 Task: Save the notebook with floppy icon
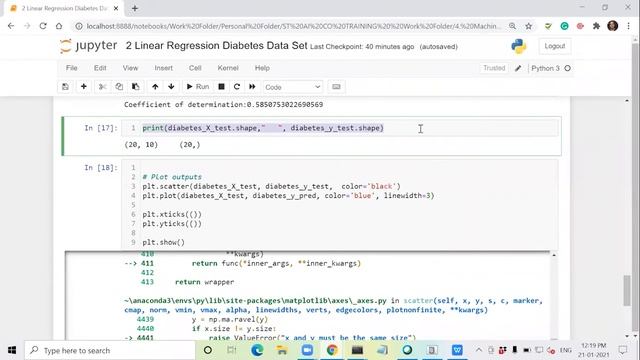tap(65, 87)
